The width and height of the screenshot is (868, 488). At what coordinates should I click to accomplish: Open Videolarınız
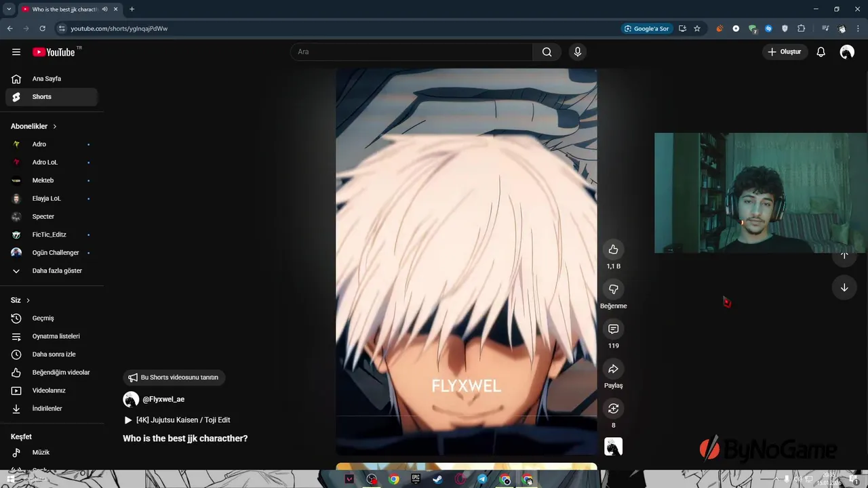point(52,390)
